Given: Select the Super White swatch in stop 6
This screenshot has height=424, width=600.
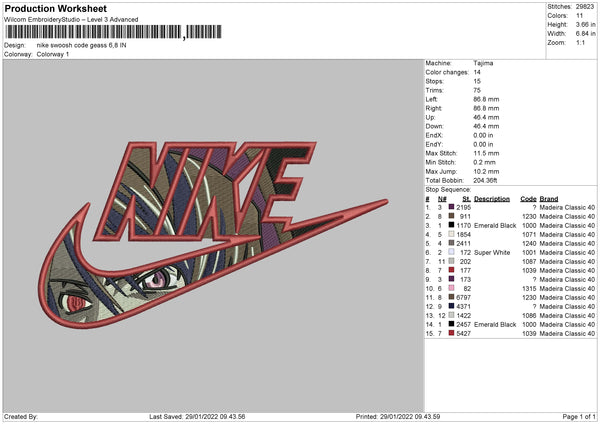Looking at the screenshot, I should tap(452, 252).
